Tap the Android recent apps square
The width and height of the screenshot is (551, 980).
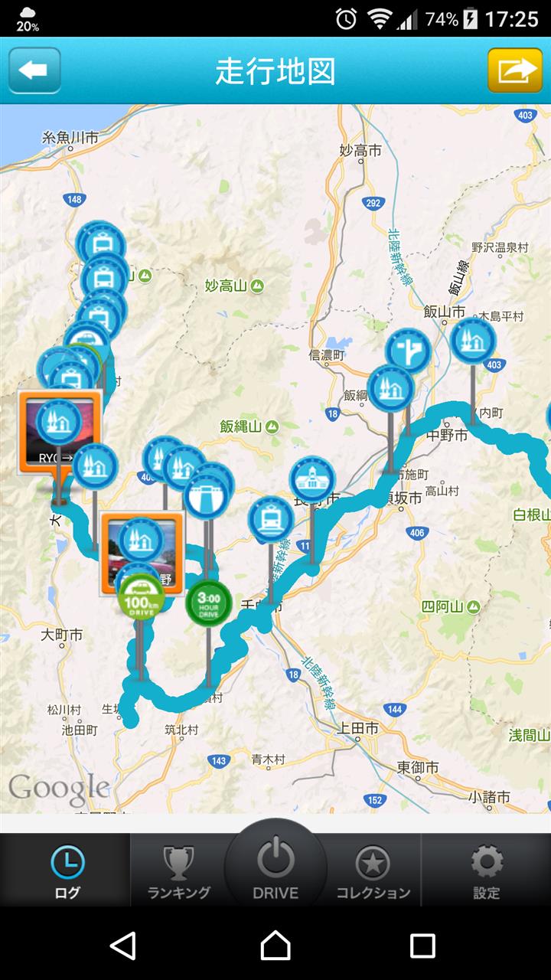422,946
